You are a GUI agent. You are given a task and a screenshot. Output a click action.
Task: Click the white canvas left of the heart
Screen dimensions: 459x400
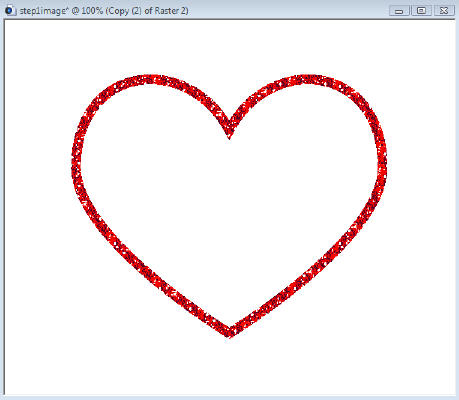[37, 200]
